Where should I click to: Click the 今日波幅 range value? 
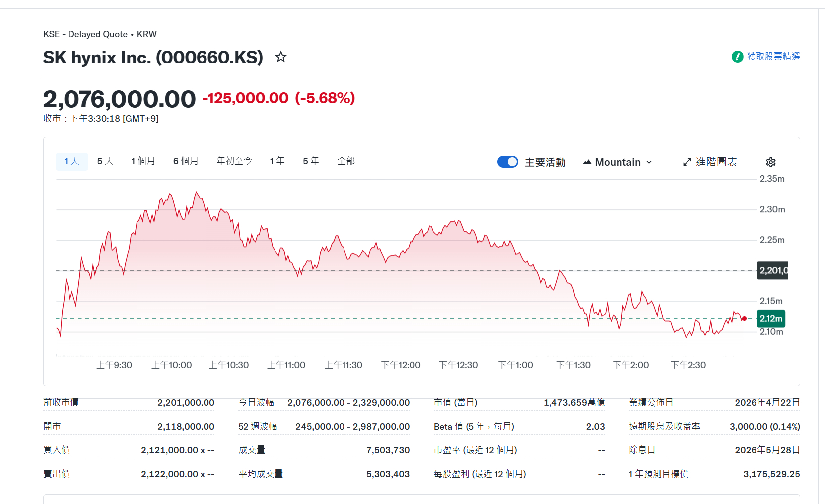pos(348,403)
